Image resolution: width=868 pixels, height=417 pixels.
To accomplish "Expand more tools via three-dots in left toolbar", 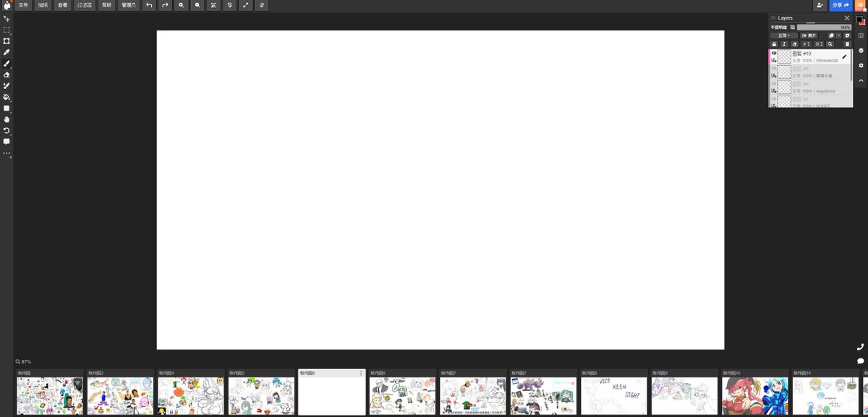I will click(x=7, y=153).
